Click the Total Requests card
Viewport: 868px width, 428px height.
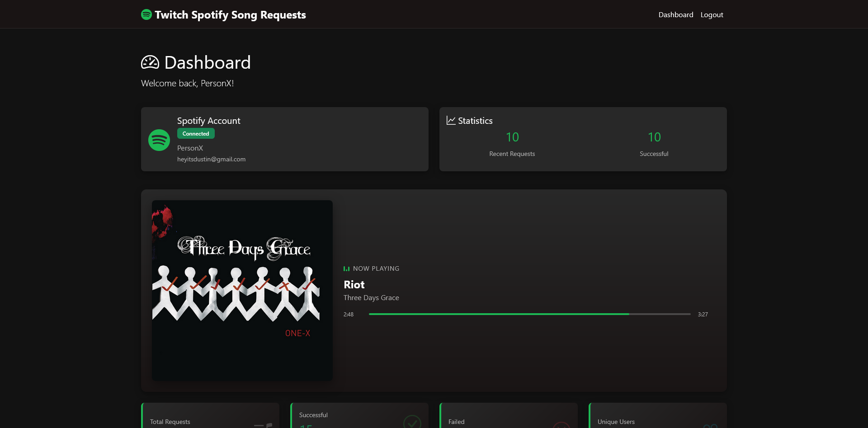210,415
